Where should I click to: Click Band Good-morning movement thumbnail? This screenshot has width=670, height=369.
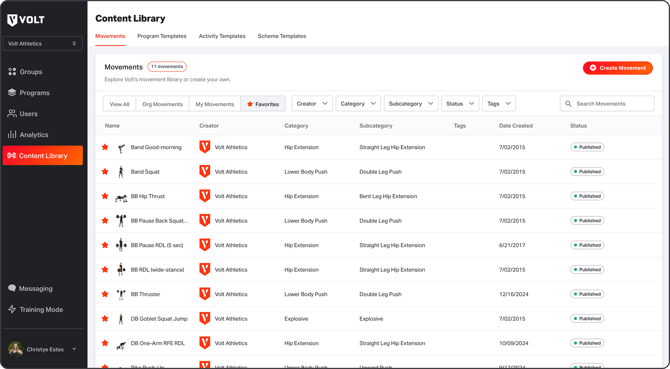(121, 147)
